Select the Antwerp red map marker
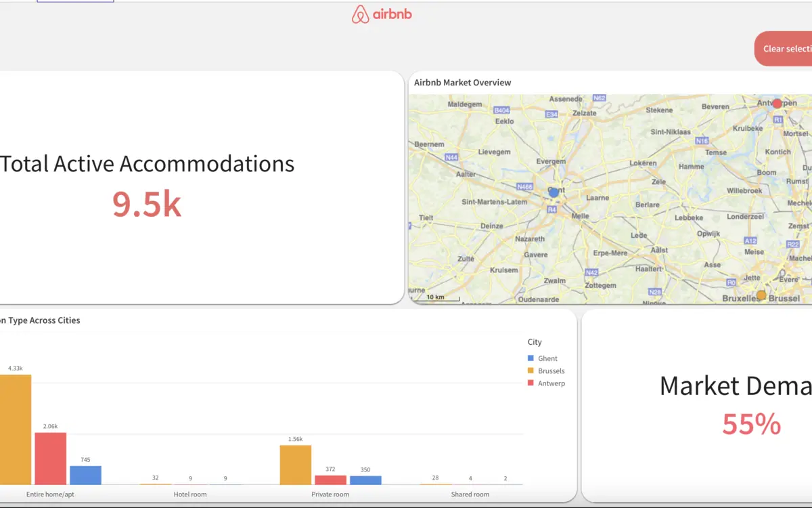Image resolution: width=812 pixels, height=508 pixels. 777,104
